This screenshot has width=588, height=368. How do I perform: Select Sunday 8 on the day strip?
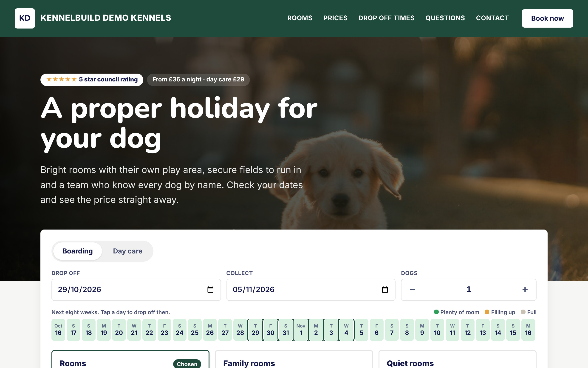click(407, 330)
